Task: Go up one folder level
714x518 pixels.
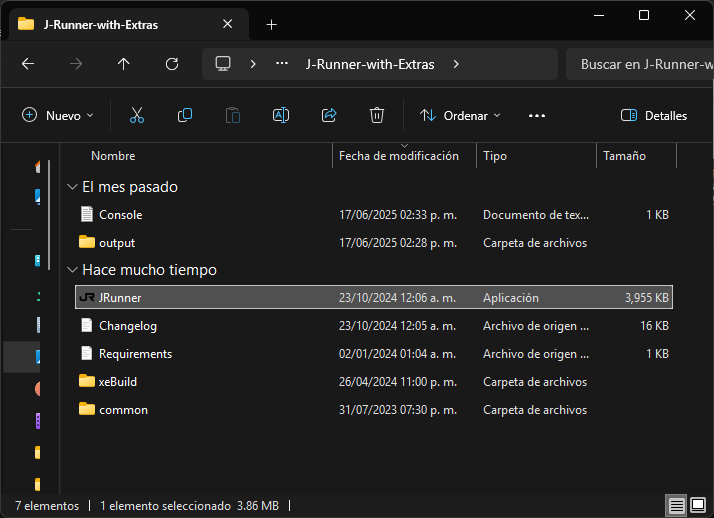Action: pos(123,64)
